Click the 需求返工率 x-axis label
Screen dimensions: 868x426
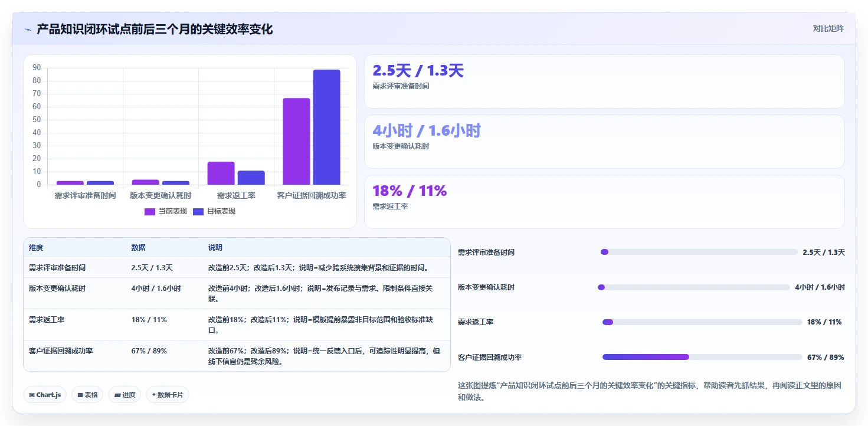[236, 195]
